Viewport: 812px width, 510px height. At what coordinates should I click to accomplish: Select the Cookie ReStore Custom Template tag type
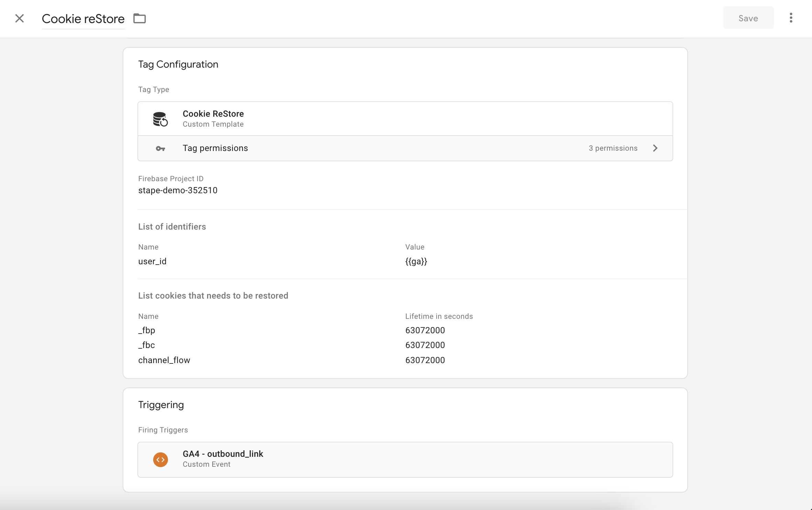click(405, 118)
